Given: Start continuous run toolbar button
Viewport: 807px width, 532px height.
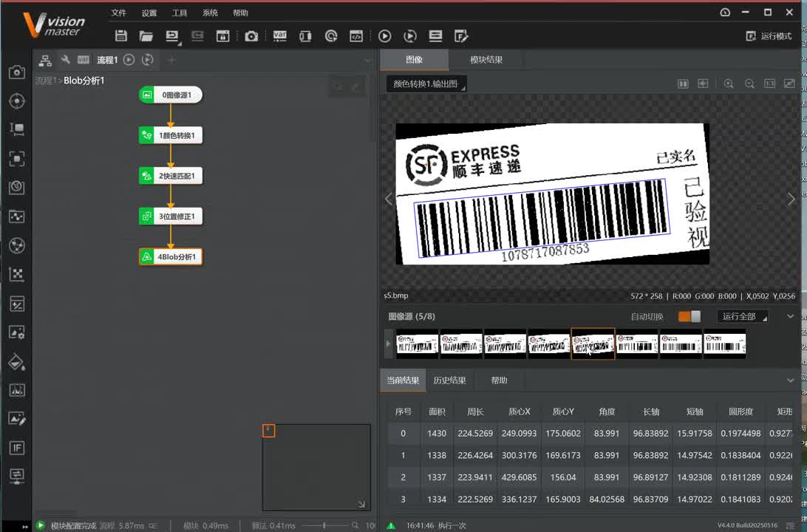Looking at the screenshot, I should (410, 36).
